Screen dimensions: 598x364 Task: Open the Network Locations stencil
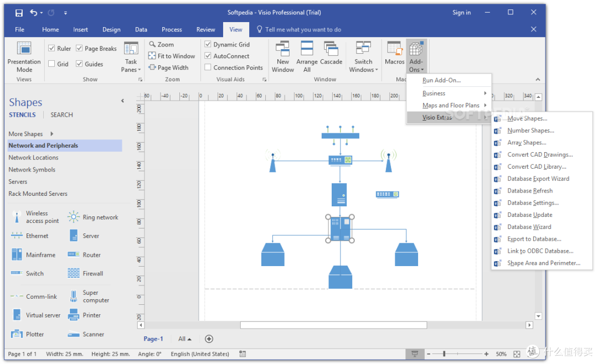pyautogui.click(x=34, y=158)
